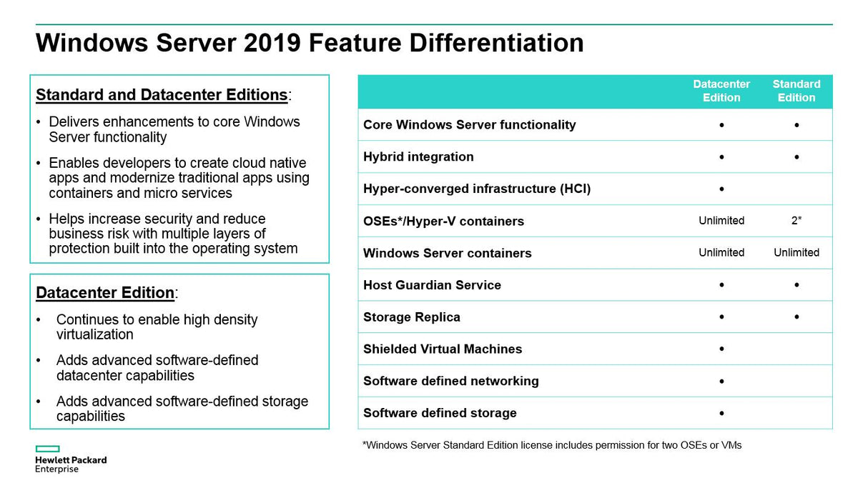Image resolution: width=868 pixels, height=483 pixels.
Task: Select the Storage Replica Standard Edition dot
Action: click(x=796, y=317)
